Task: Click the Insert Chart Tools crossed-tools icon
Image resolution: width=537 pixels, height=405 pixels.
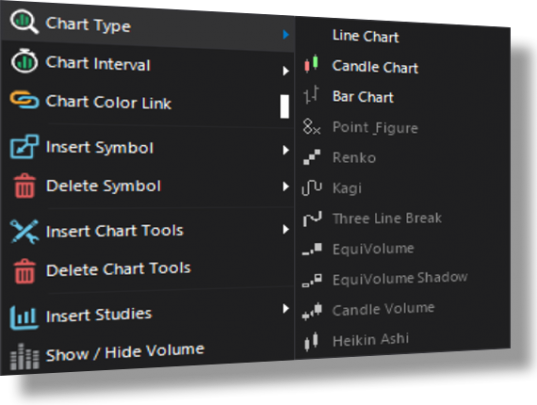Action: click(24, 231)
